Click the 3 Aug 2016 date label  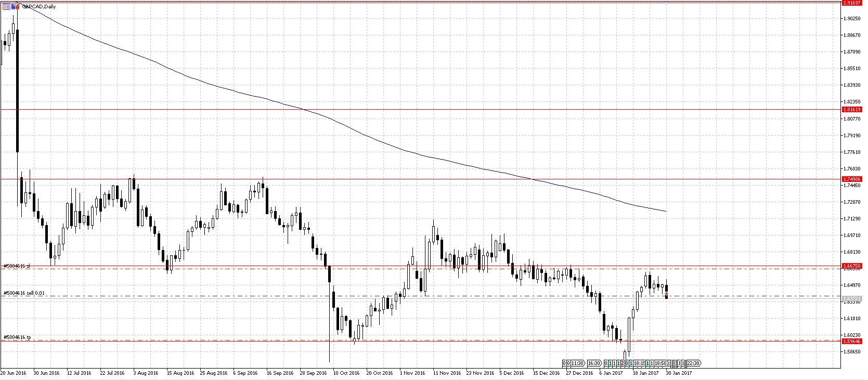click(146, 373)
